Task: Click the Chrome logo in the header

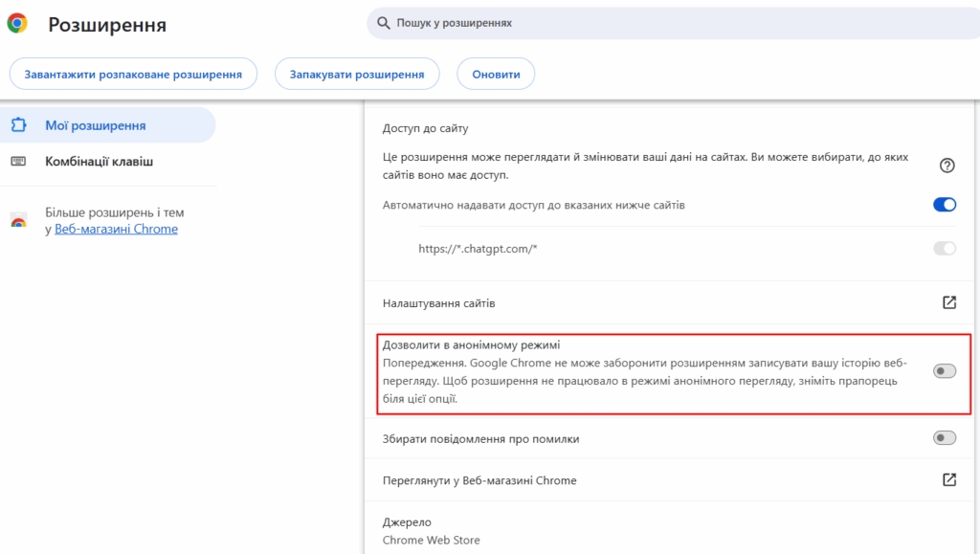Action: click(x=17, y=24)
